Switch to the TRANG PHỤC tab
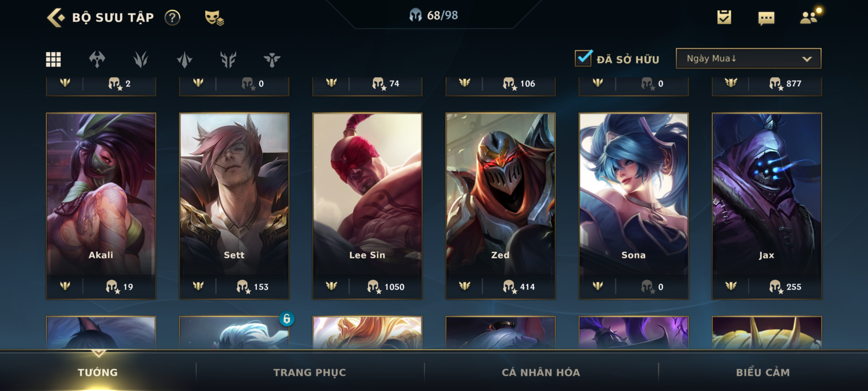This screenshot has height=391, width=868. pos(309,372)
